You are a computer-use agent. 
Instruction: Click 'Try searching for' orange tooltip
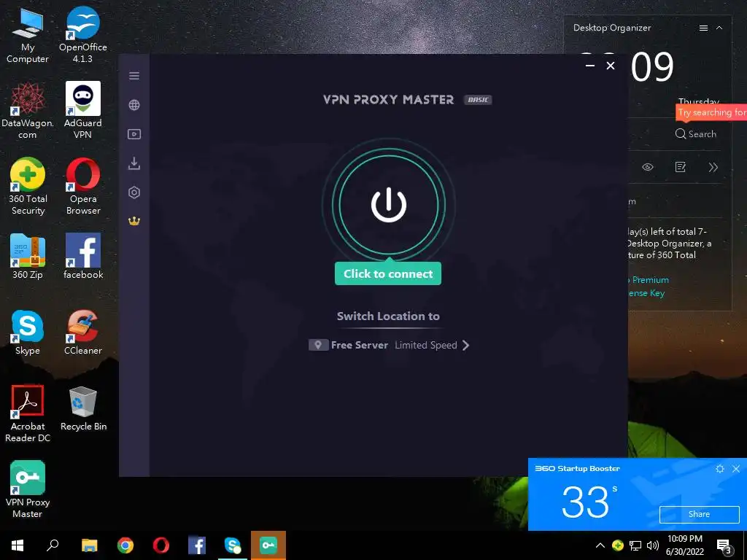tap(712, 112)
